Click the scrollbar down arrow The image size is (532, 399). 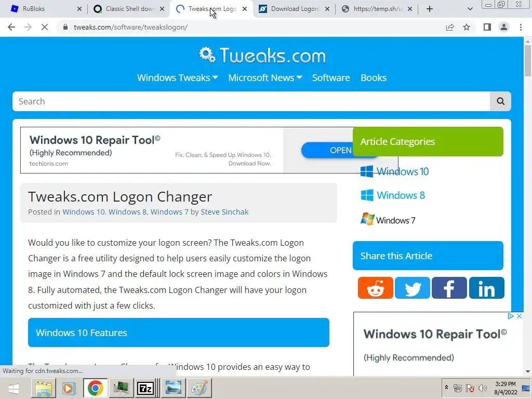coord(528,371)
